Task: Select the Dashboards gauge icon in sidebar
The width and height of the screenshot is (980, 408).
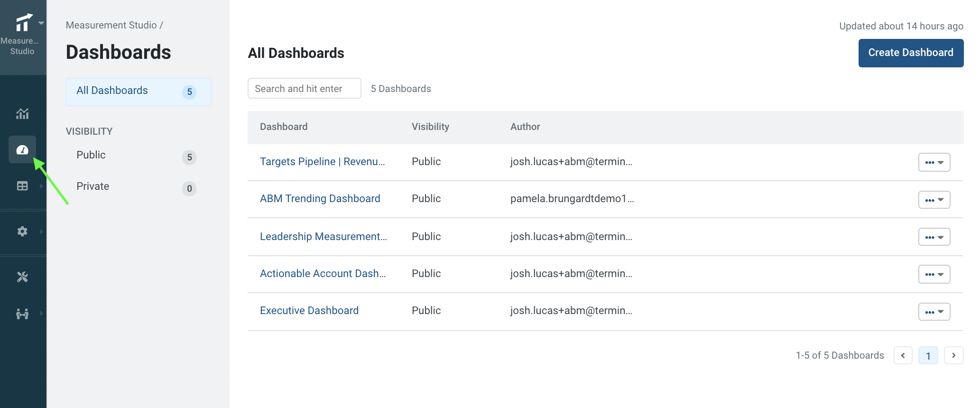Action: point(22,150)
